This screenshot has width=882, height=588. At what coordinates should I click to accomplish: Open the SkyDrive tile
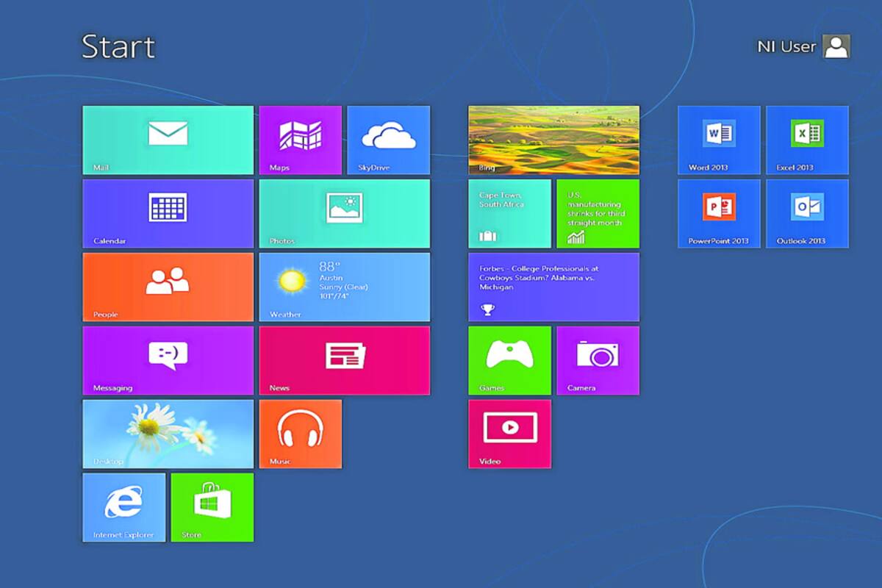(388, 140)
